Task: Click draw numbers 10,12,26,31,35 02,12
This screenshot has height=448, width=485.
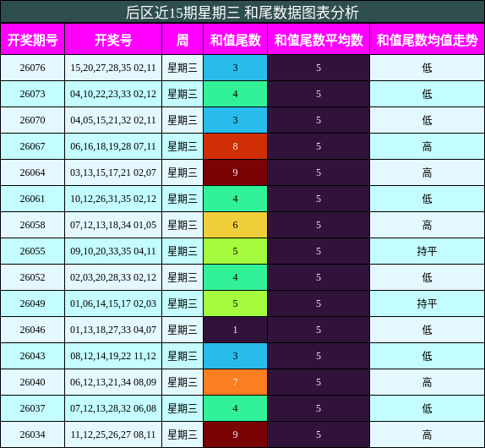Action: click(x=113, y=199)
